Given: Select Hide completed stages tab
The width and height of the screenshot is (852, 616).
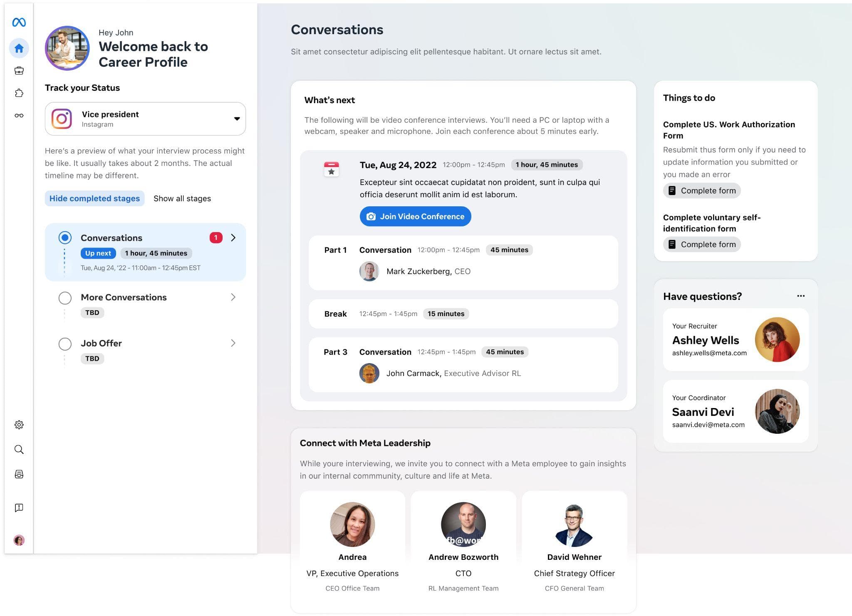Looking at the screenshot, I should click(94, 198).
